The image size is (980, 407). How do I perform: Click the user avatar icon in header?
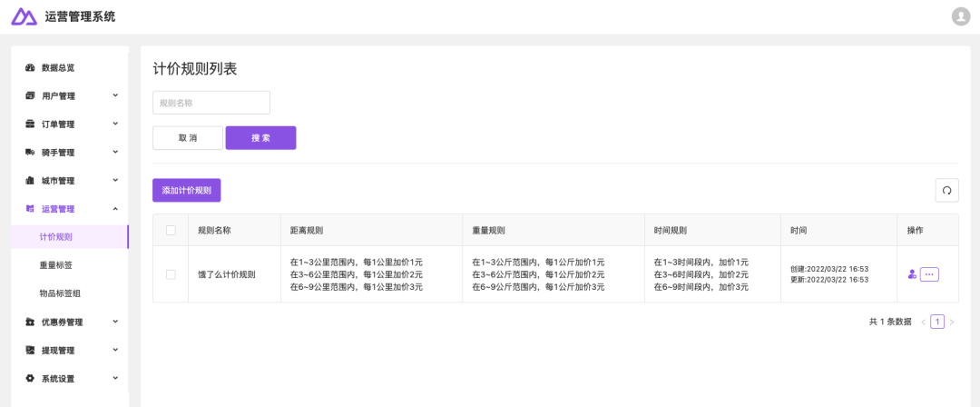click(x=960, y=16)
